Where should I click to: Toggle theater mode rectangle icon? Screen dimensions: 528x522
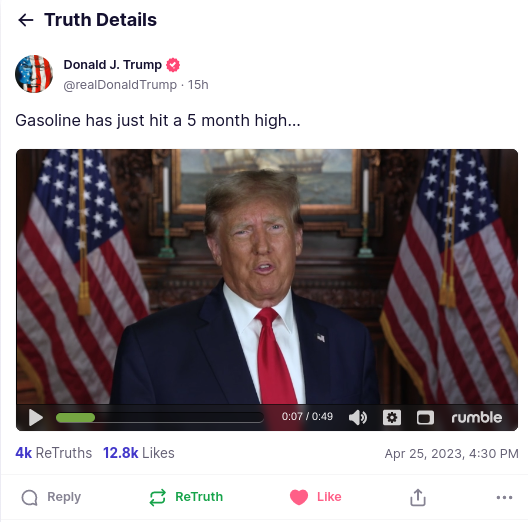425,418
